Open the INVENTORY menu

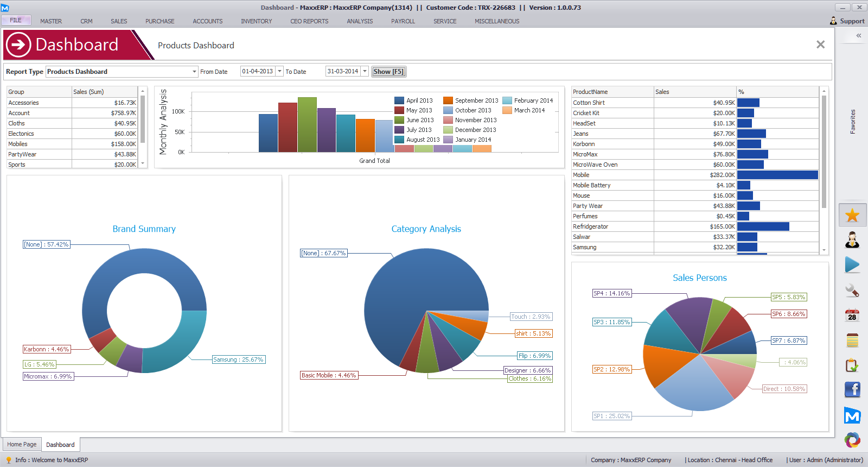click(x=256, y=21)
